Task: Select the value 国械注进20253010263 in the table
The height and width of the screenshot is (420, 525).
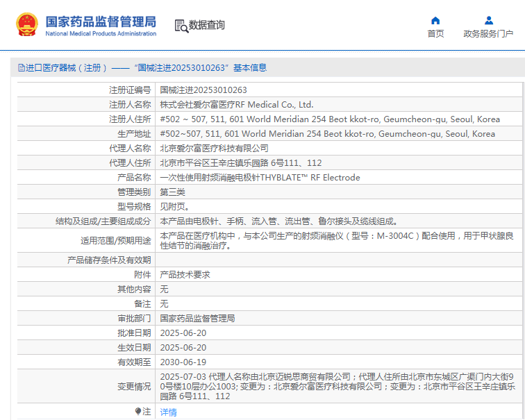Action: 203,90
